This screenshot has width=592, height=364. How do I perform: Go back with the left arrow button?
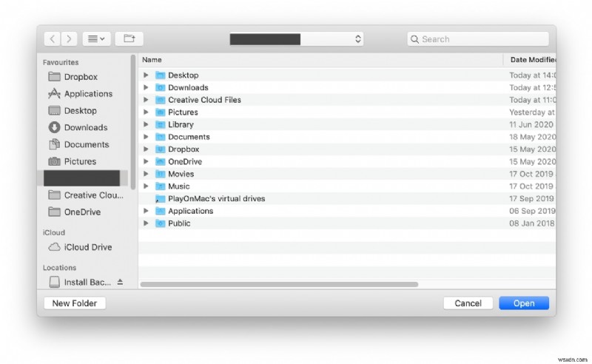(x=53, y=38)
